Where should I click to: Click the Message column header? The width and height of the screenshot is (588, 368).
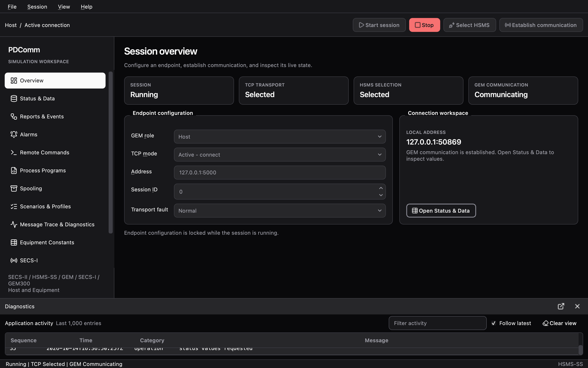coord(376,340)
